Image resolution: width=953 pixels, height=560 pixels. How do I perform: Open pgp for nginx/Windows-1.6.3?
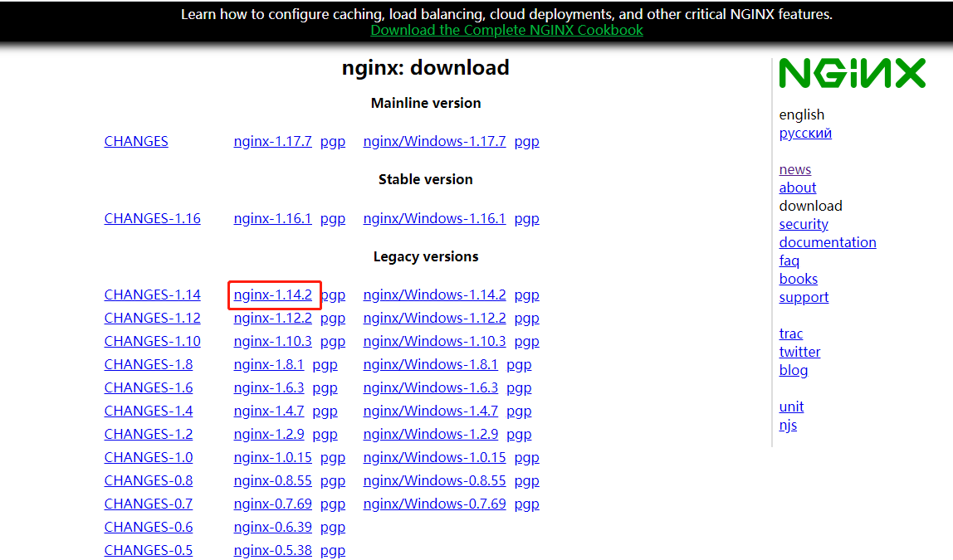click(519, 387)
